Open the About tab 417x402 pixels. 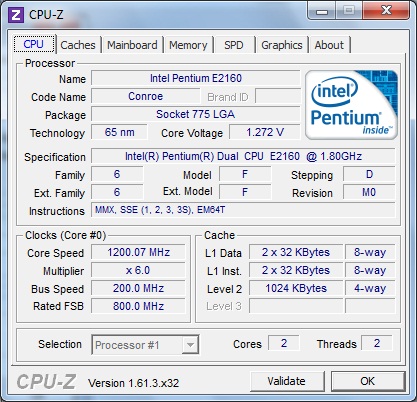[329, 45]
